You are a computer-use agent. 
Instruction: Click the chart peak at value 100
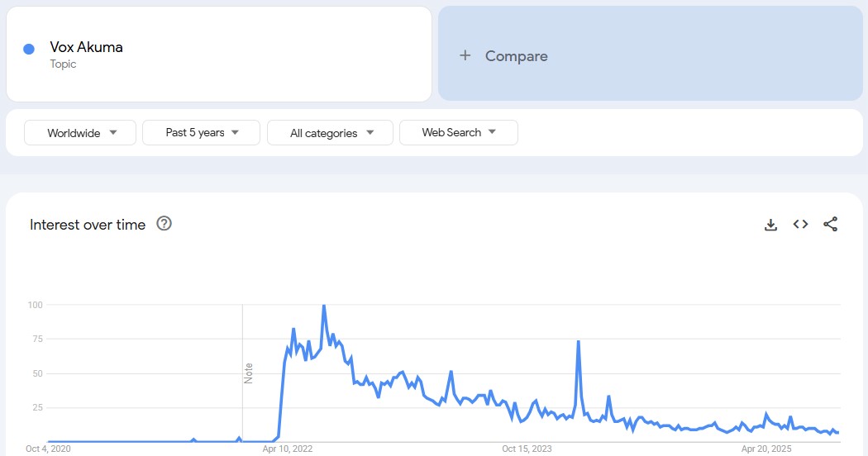323,306
